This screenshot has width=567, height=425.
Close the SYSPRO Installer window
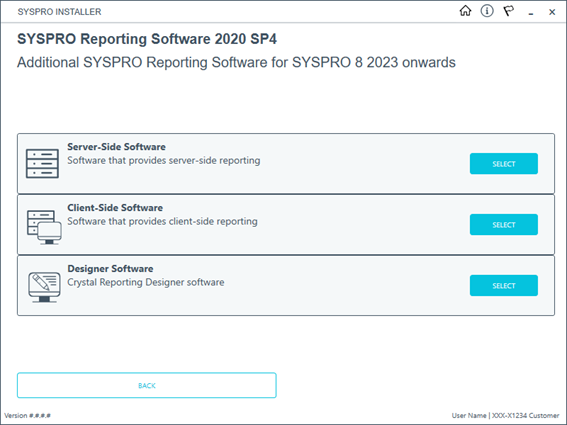552,12
